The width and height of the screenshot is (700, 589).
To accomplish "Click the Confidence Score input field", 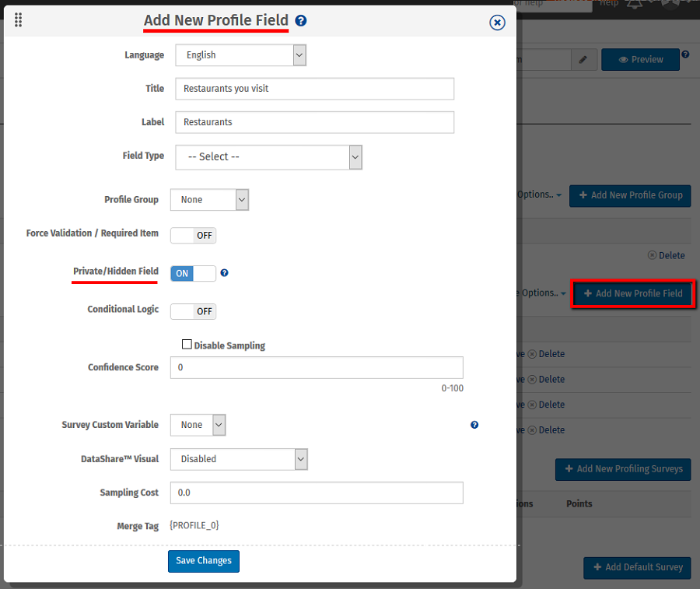I will tap(317, 367).
